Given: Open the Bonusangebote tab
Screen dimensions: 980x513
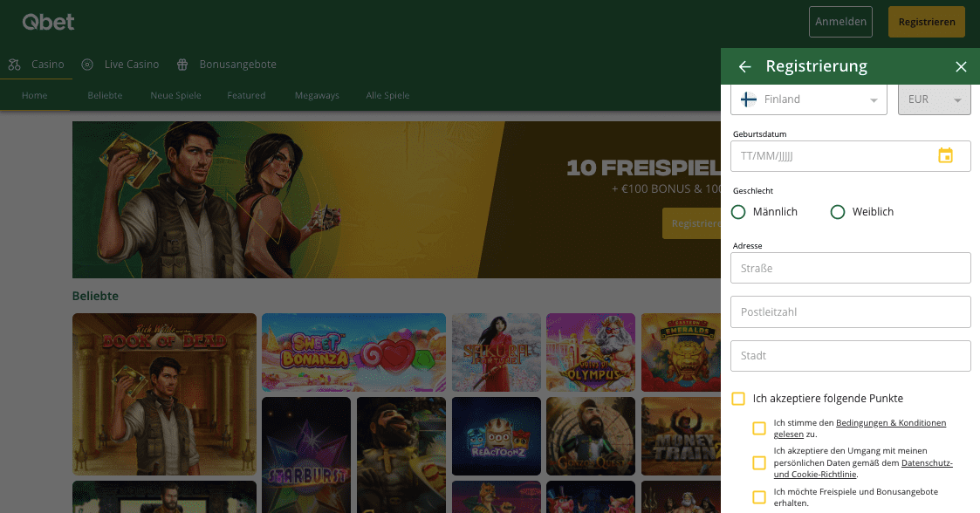Looking at the screenshot, I should coord(226,65).
